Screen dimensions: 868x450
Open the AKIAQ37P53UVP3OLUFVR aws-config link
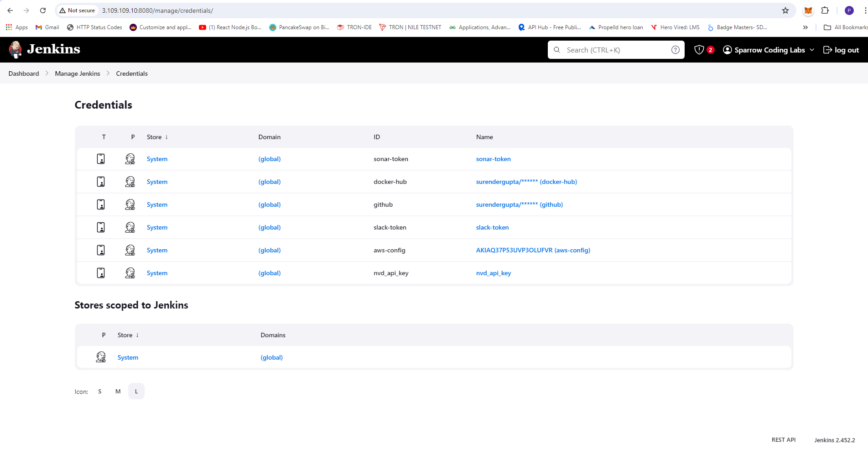(x=533, y=250)
